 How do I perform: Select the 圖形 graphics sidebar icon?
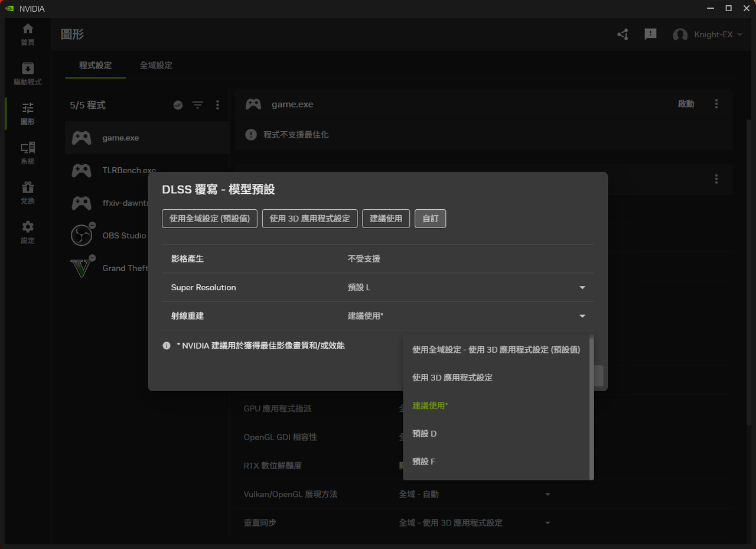pyautogui.click(x=27, y=113)
